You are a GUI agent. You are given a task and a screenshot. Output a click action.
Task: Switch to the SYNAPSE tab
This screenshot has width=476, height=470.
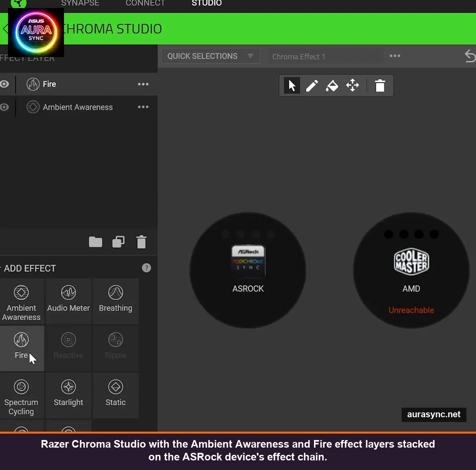[80, 3]
